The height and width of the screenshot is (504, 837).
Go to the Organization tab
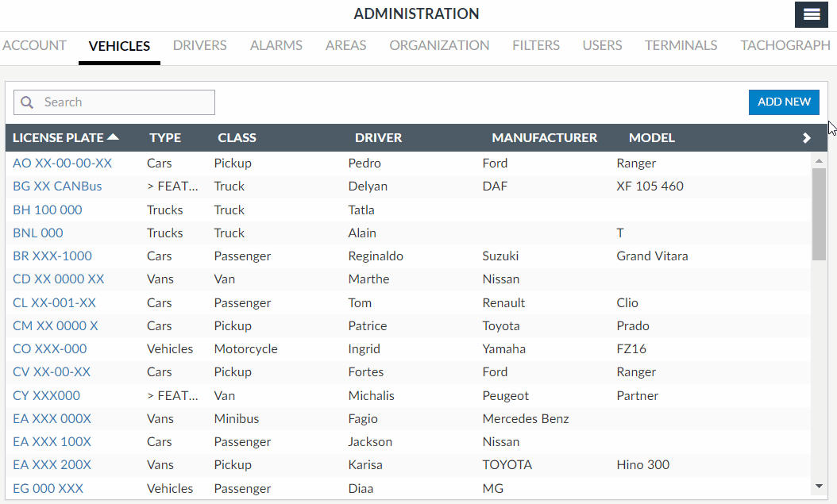tap(439, 45)
